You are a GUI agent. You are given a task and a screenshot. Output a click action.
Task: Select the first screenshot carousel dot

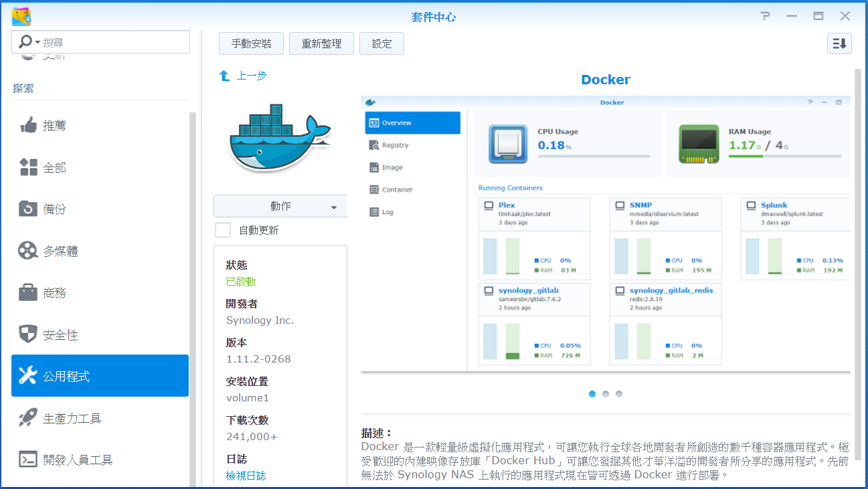592,394
